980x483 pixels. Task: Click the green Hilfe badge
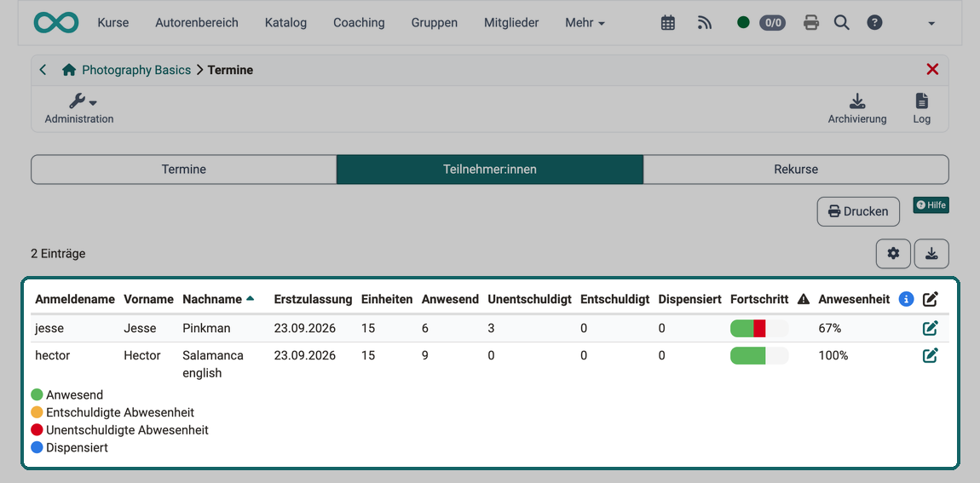tap(931, 205)
